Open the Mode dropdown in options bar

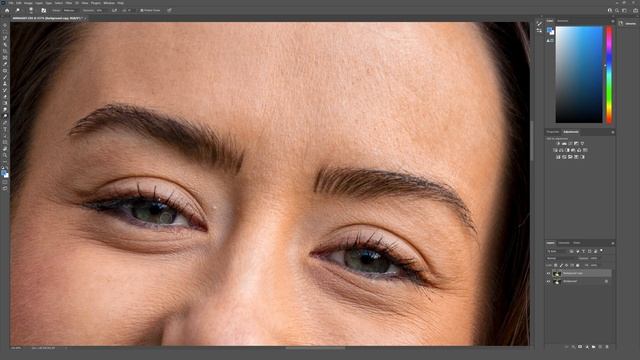click(69, 10)
